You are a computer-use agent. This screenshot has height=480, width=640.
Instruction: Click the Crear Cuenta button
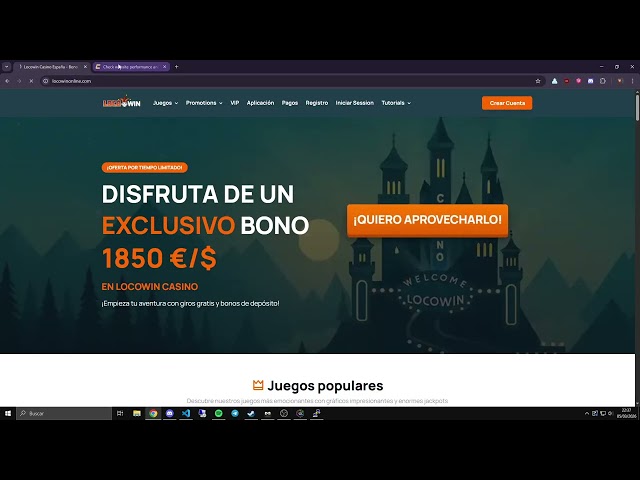(x=507, y=103)
